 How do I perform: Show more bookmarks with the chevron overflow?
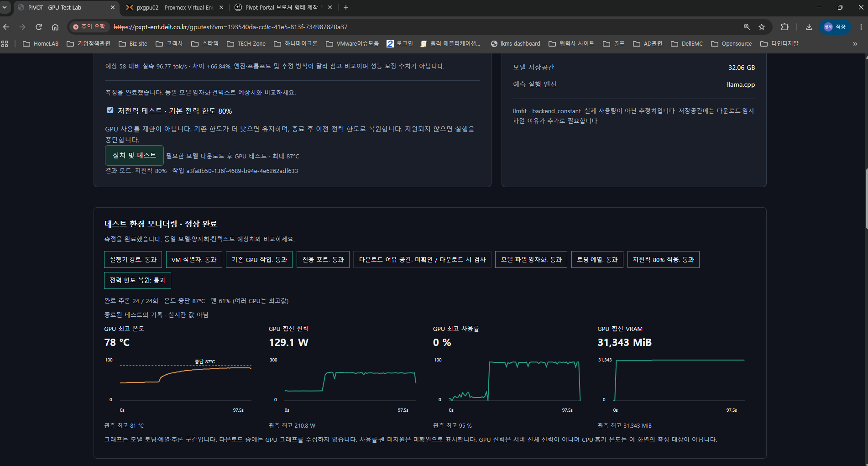[x=855, y=44]
